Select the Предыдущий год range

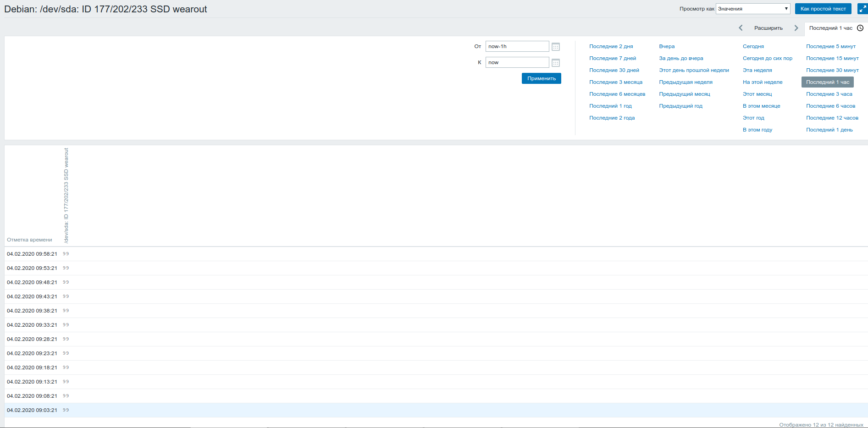[680, 106]
